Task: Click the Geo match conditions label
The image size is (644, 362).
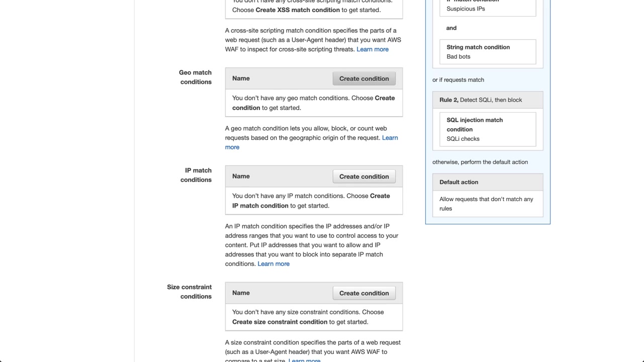Action: (x=195, y=77)
